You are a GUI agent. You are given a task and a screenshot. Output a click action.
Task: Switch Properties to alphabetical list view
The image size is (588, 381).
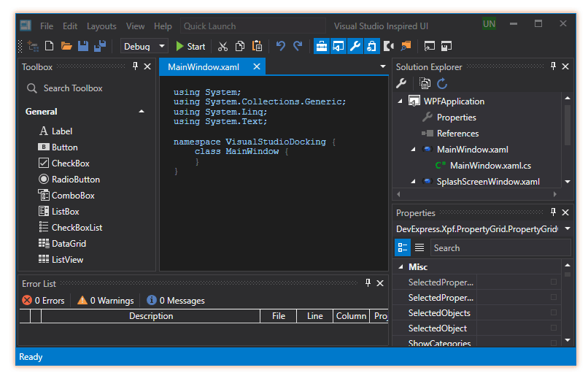(419, 247)
